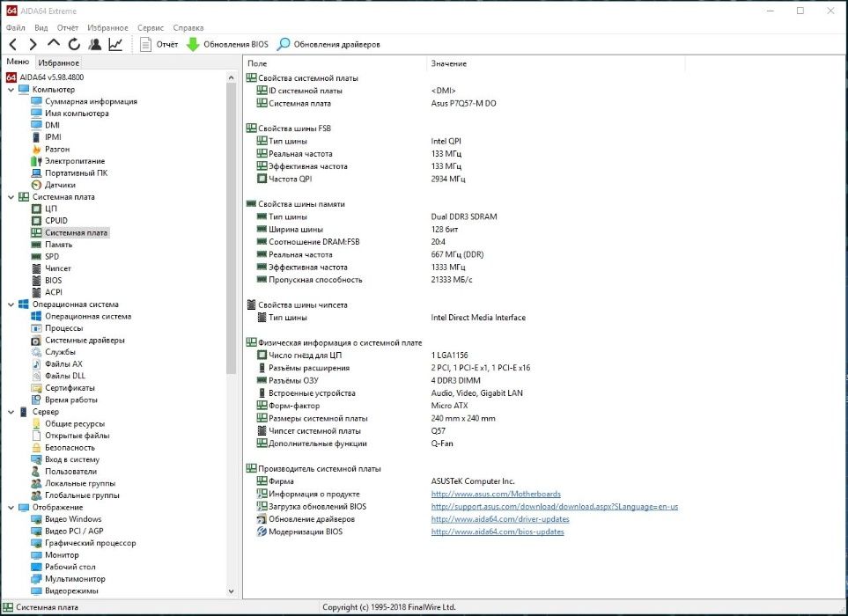
Task: Open the support.asus.com BIOS download link
Action: [x=555, y=507]
